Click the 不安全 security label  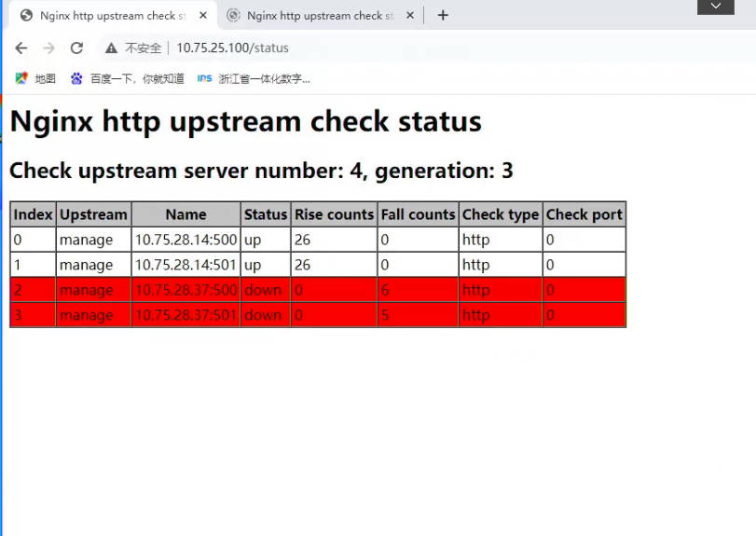[143, 48]
